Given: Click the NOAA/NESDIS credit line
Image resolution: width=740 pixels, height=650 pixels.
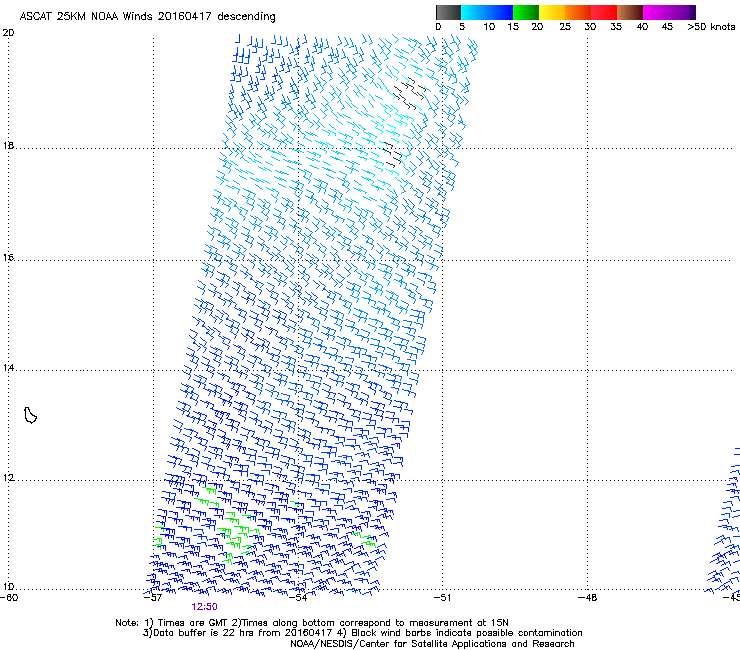Looking at the screenshot, I should [432, 644].
